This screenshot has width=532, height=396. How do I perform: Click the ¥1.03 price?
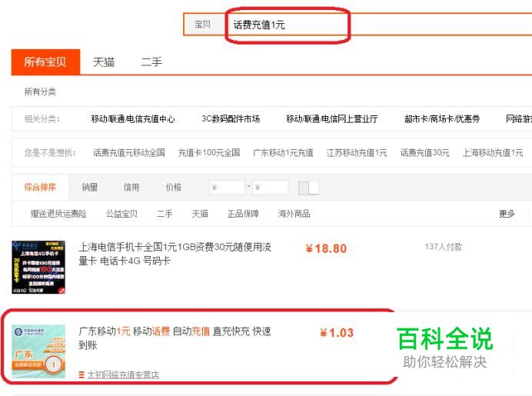tap(337, 332)
